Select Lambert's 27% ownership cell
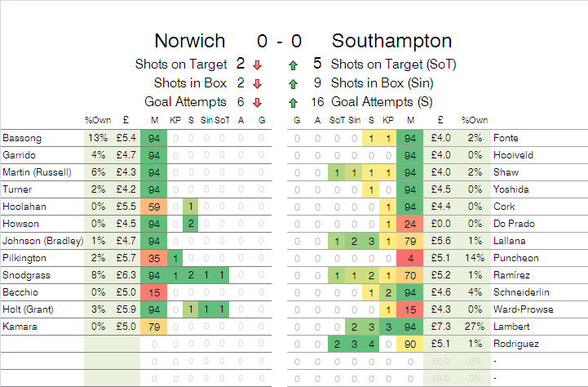 click(x=474, y=327)
